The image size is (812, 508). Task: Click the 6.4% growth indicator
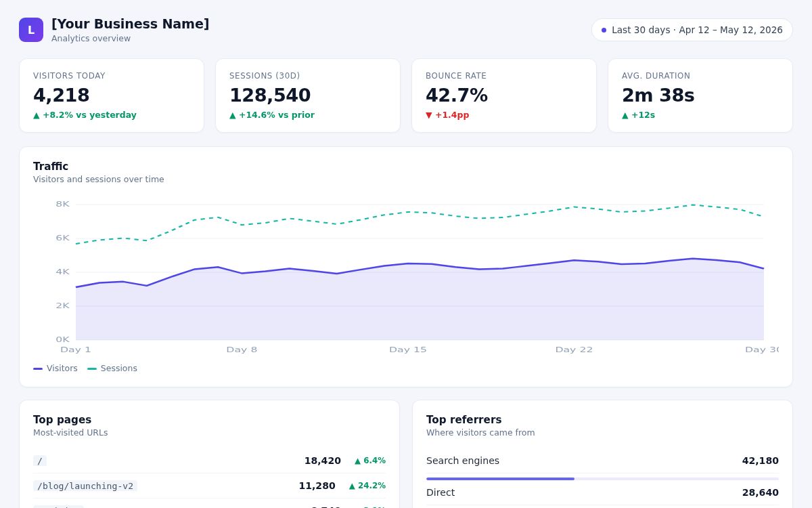(x=370, y=461)
